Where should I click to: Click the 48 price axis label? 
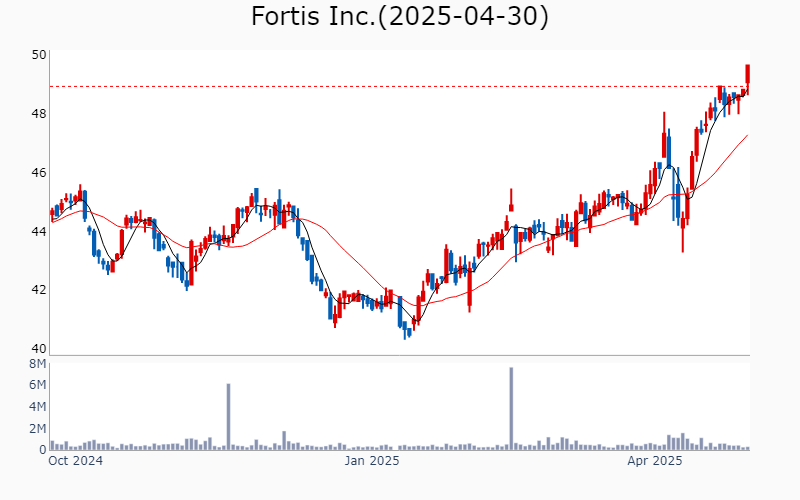[x=39, y=114]
